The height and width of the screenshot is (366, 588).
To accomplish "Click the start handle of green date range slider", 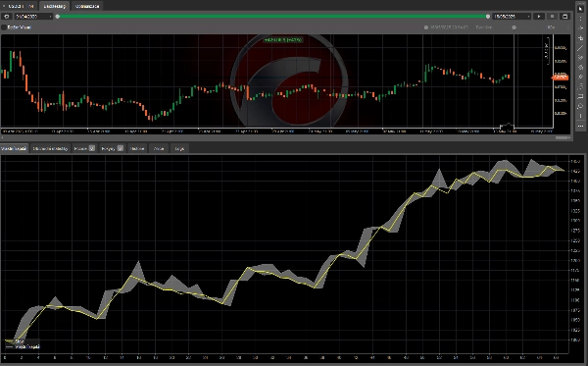I will click(58, 17).
